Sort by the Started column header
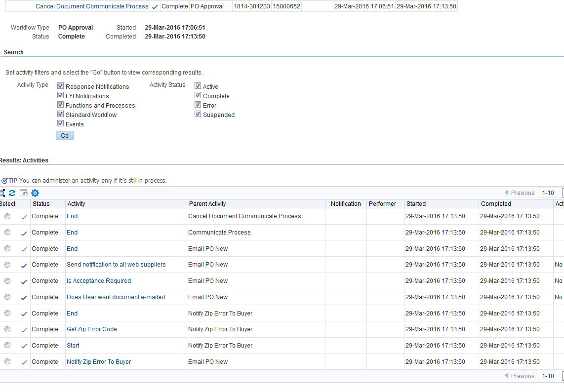Image resolution: width=564 pixels, height=392 pixels. (416, 204)
